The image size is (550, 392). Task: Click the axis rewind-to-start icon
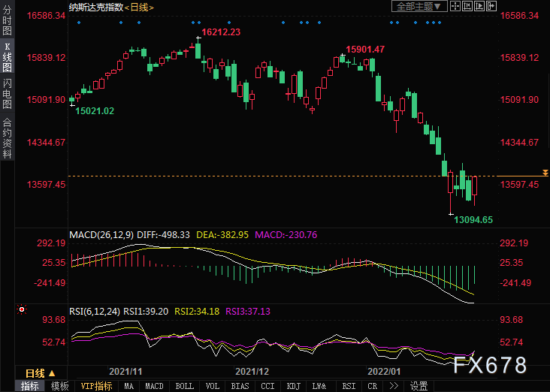(467, 6)
